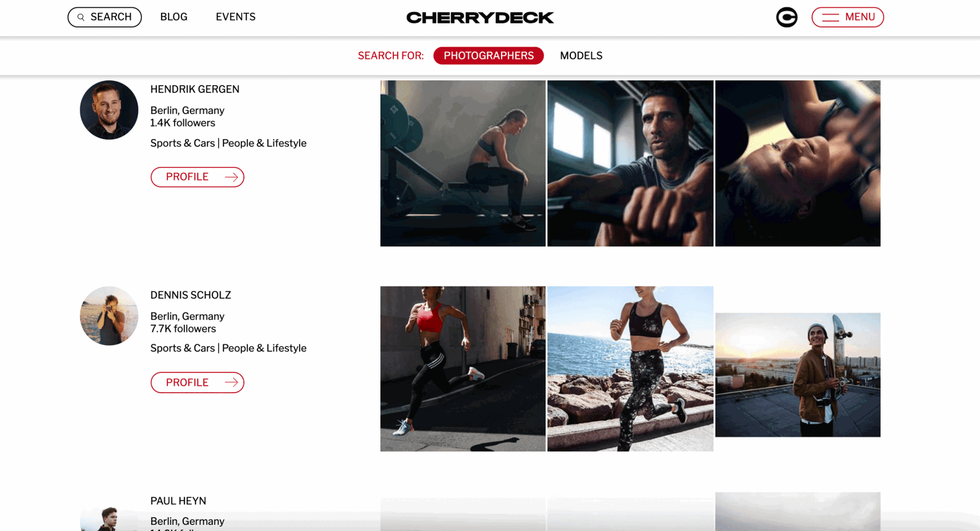Open the Blog page
The width and height of the screenshot is (980, 531).
click(x=173, y=17)
